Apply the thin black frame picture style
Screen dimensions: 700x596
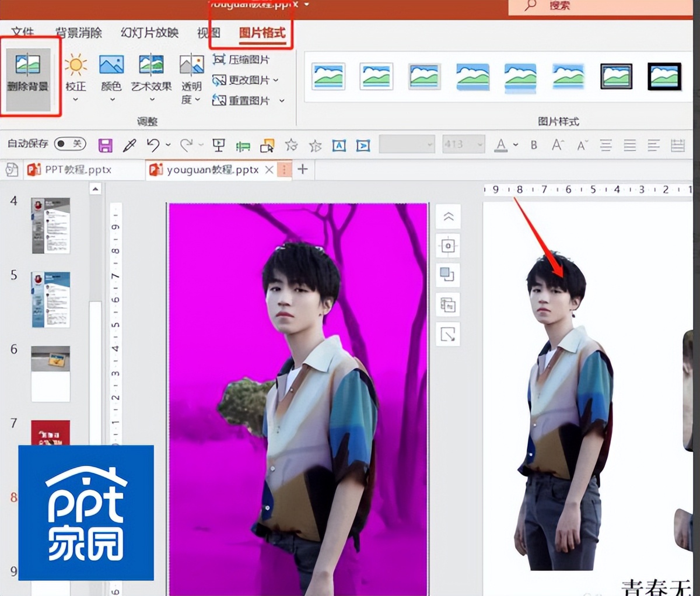[x=617, y=76]
